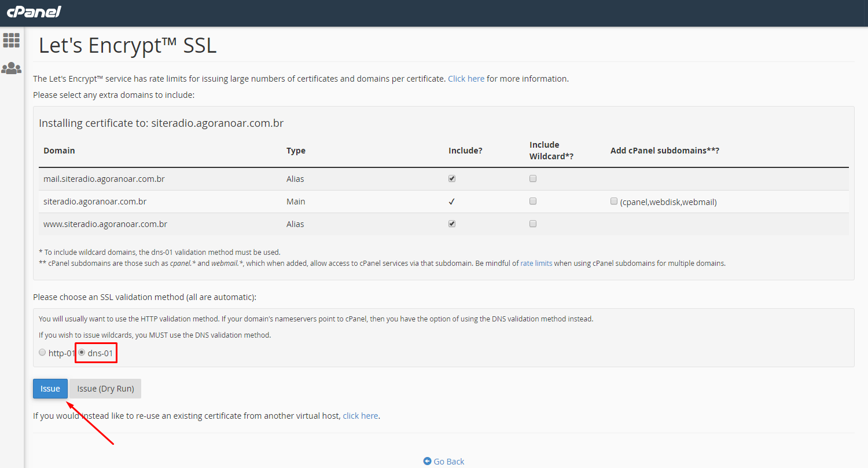Click the Domain column header

(59, 150)
